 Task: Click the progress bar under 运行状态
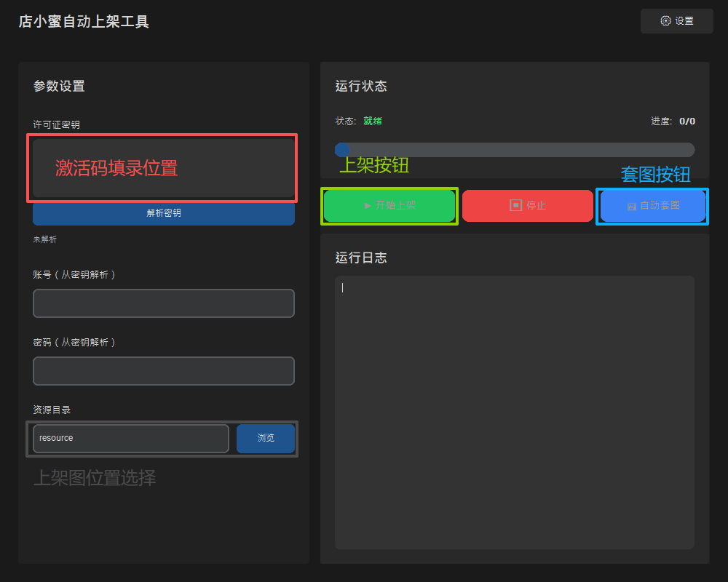pos(515,150)
